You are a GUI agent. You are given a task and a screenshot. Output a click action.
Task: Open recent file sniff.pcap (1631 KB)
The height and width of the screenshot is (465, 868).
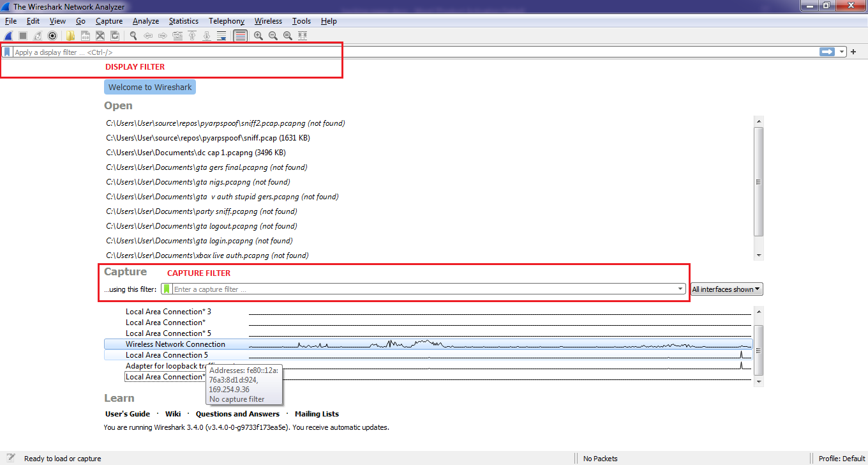(208, 138)
